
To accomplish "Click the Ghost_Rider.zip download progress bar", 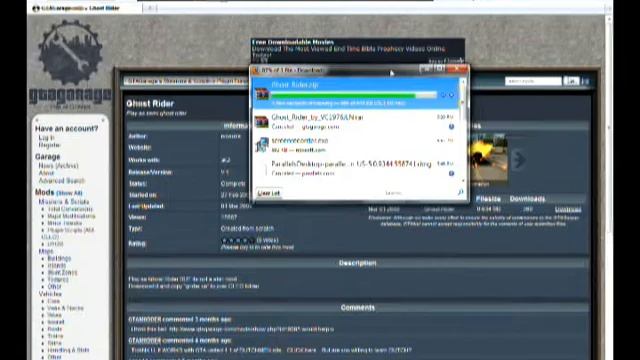I will (353, 95).
